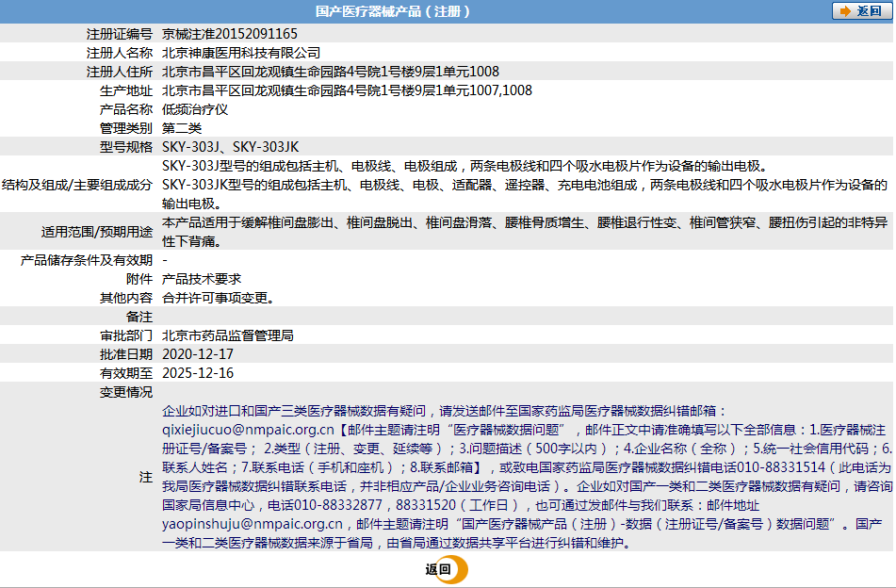Click the 产品储存条件及有效期 label
Screen dimensions: 896x588
pyautogui.click(x=87, y=261)
